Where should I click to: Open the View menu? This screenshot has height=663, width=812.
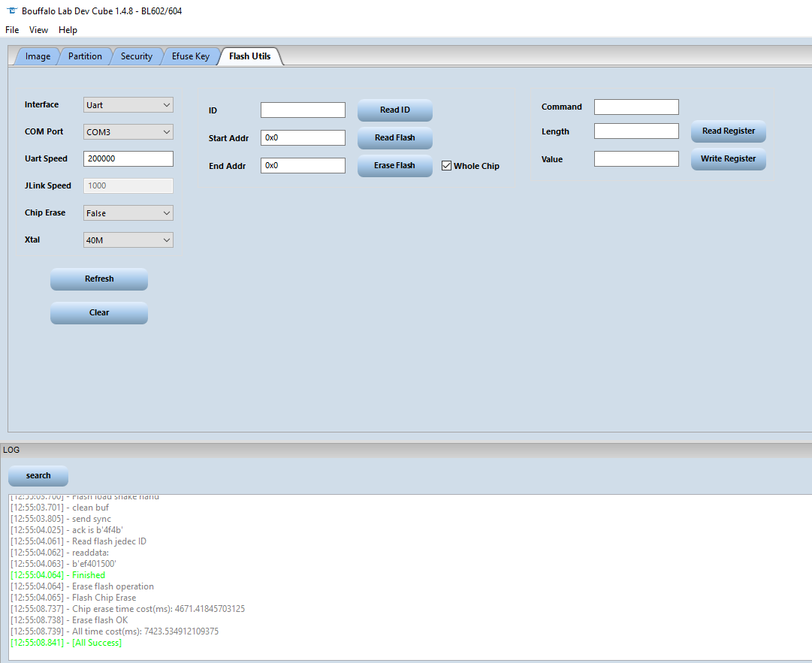[38, 30]
